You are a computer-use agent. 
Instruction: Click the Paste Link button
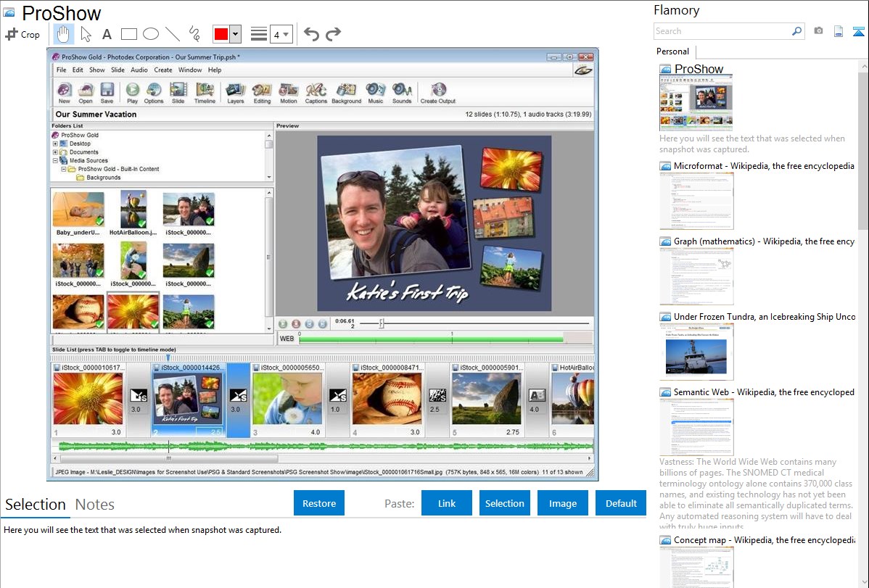coord(447,503)
